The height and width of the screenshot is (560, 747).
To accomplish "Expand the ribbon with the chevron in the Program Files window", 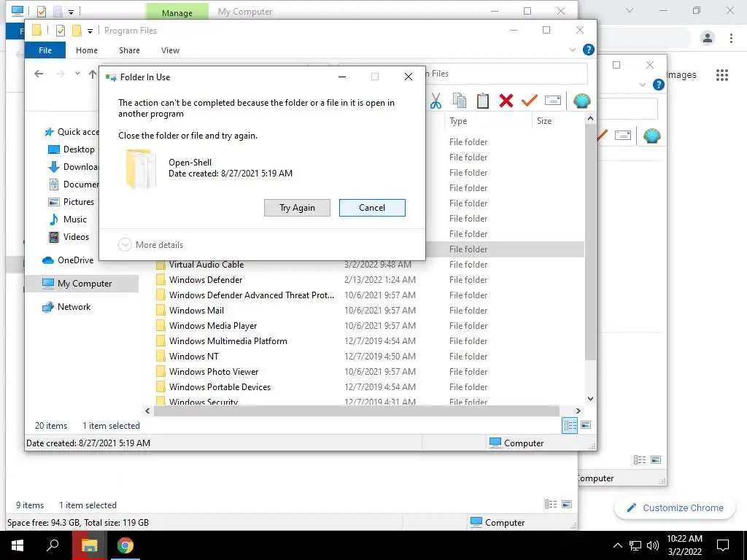I will 573,50.
